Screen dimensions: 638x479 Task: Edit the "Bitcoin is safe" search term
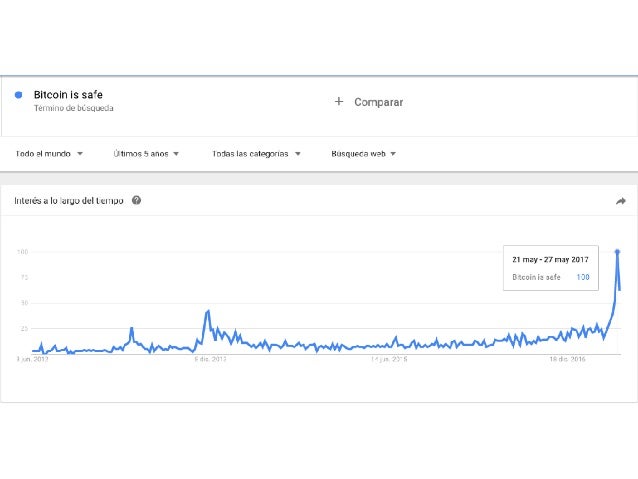[68, 94]
